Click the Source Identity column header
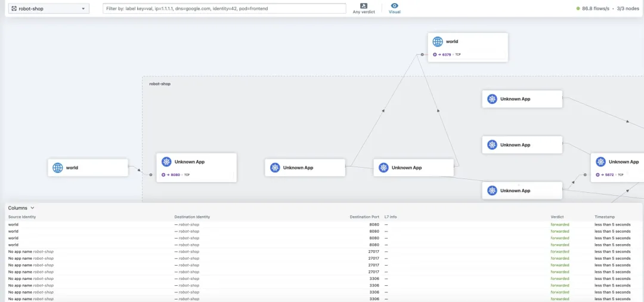Image resolution: width=644 pixels, height=302 pixels. coord(22,217)
